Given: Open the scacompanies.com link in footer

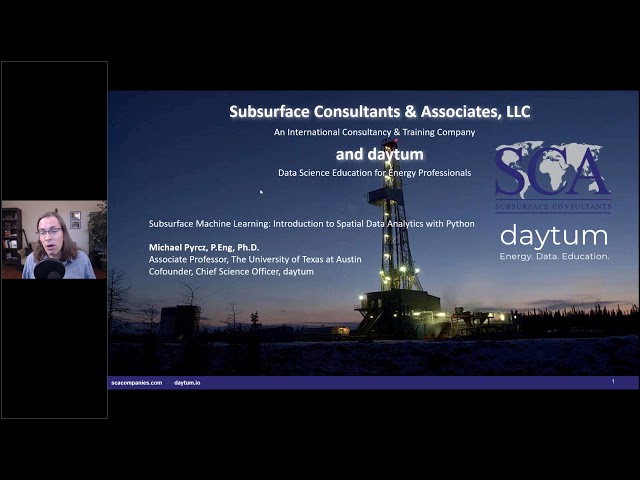Looking at the screenshot, I should tap(137, 383).
